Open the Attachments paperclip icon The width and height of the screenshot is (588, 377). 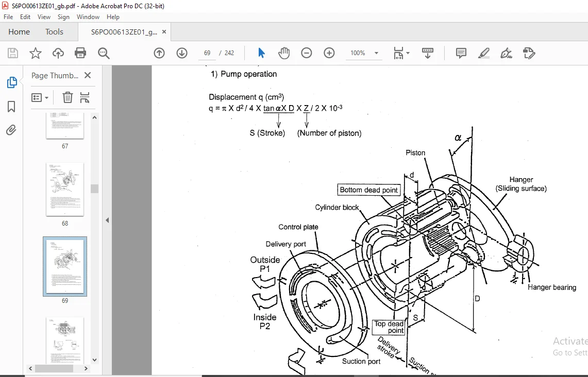[11, 130]
